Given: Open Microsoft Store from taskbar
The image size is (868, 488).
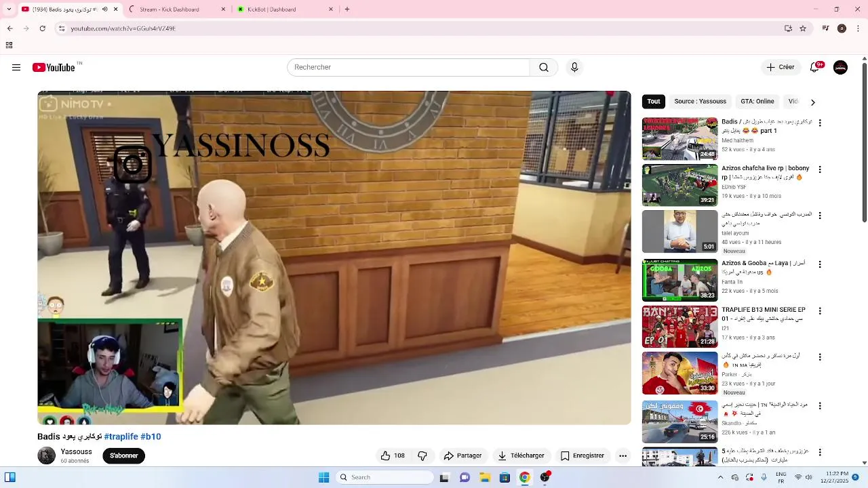Looking at the screenshot, I should pyautogui.click(x=505, y=477).
